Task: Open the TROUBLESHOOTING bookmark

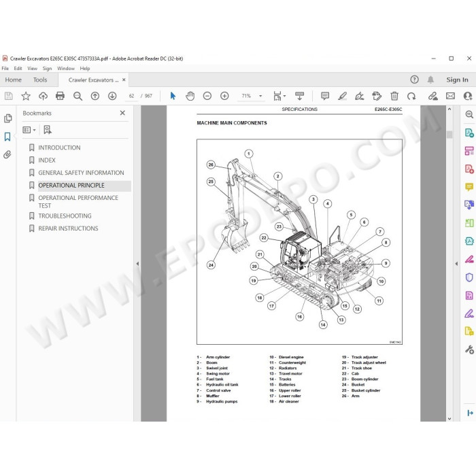Action: click(x=65, y=216)
